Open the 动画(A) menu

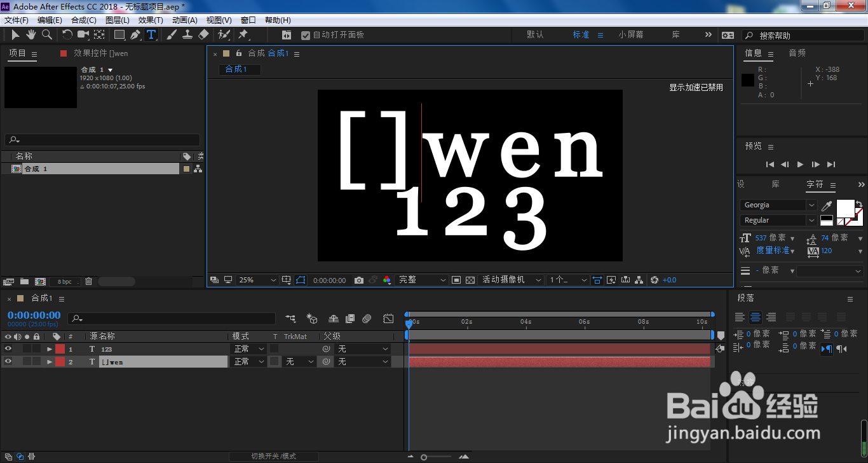[x=185, y=20]
